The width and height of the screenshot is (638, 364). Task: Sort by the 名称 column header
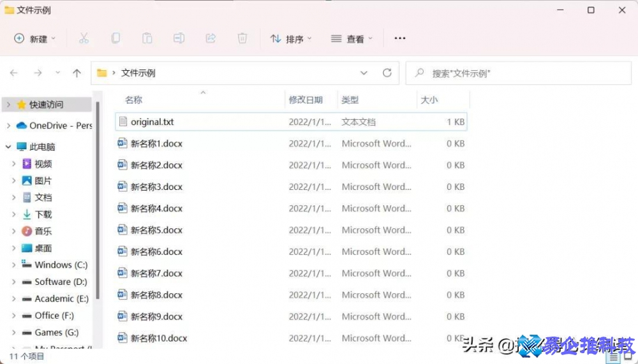(x=133, y=99)
